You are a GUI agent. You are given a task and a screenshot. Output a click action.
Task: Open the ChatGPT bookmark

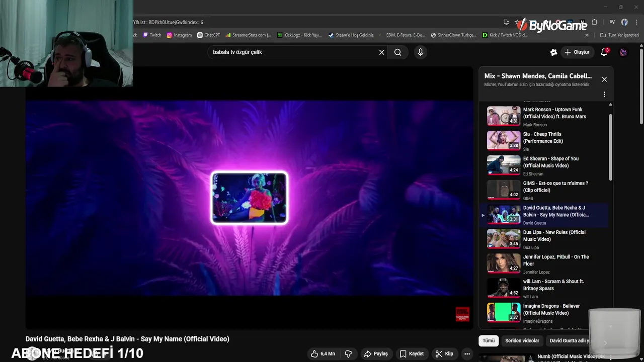[209, 35]
